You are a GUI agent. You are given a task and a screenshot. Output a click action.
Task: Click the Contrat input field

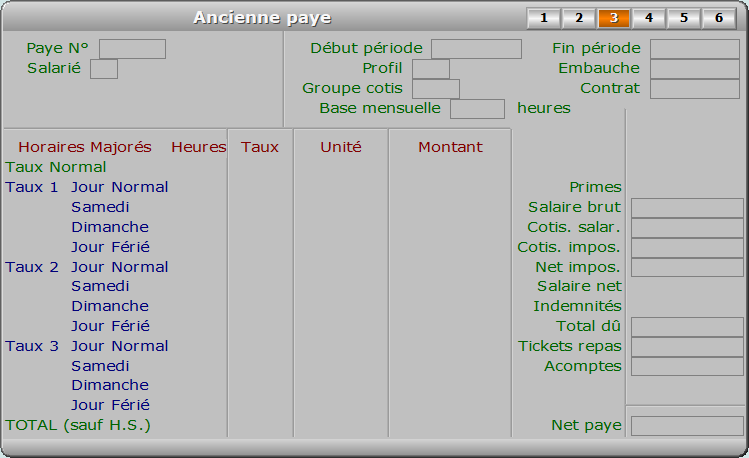(x=695, y=89)
